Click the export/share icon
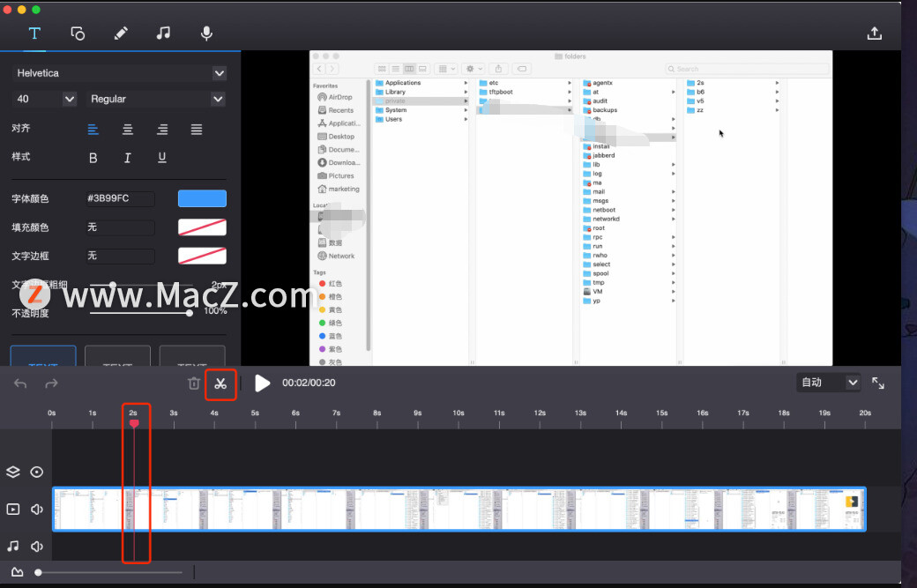 [x=875, y=33]
